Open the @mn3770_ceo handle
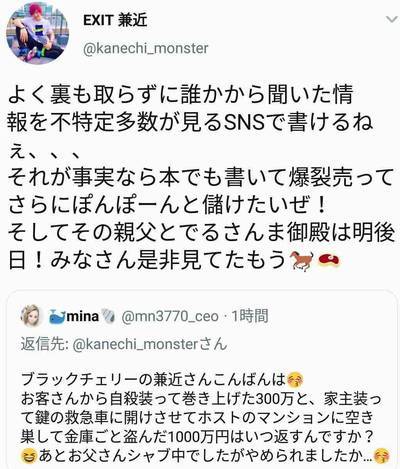 coord(170,316)
